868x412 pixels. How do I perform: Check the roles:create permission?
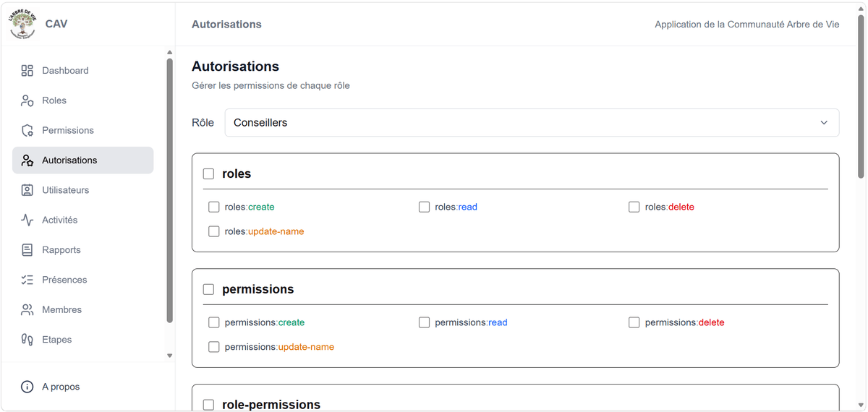click(x=213, y=207)
